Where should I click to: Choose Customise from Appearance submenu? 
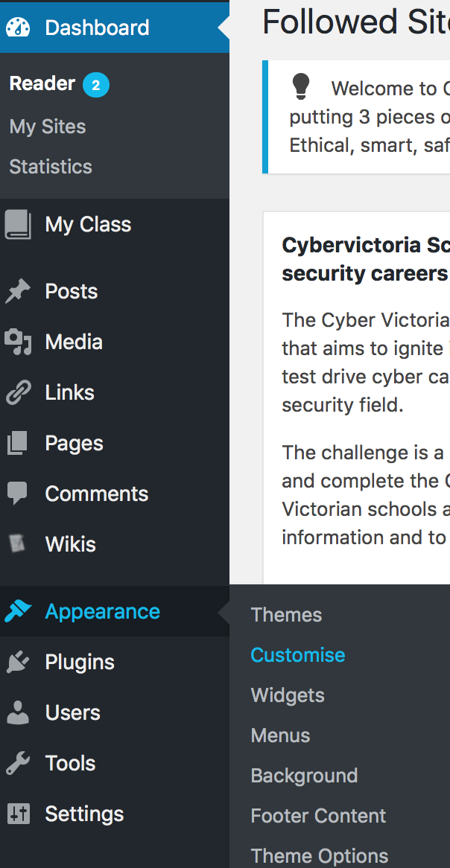point(297,655)
